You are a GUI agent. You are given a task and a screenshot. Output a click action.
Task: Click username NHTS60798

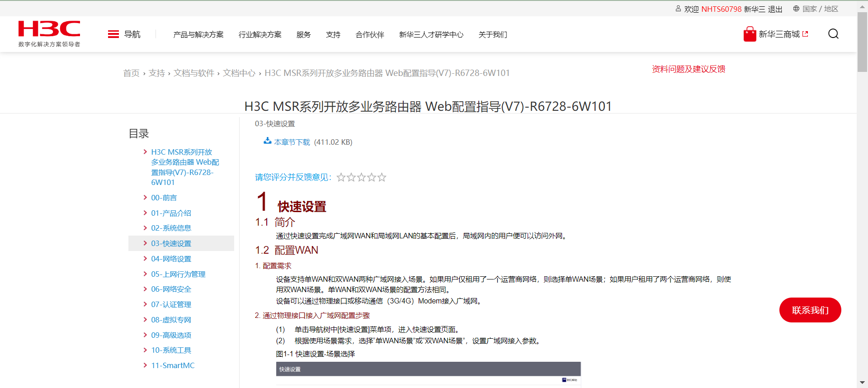click(x=722, y=9)
